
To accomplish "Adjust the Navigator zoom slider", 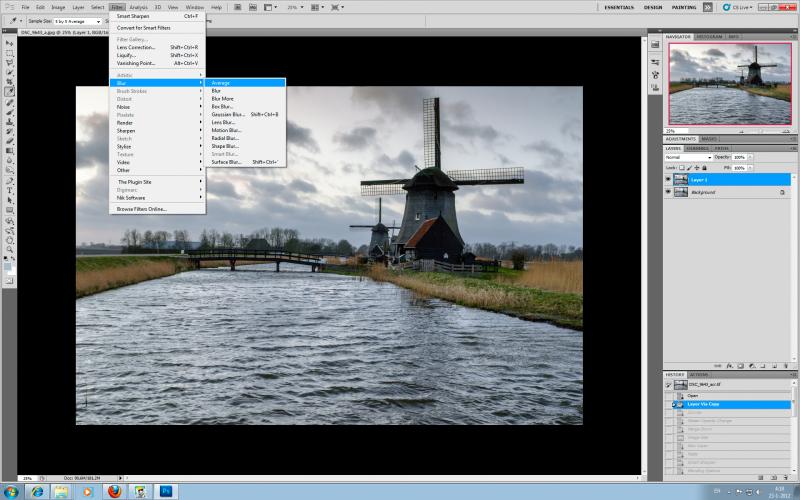I will point(761,132).
